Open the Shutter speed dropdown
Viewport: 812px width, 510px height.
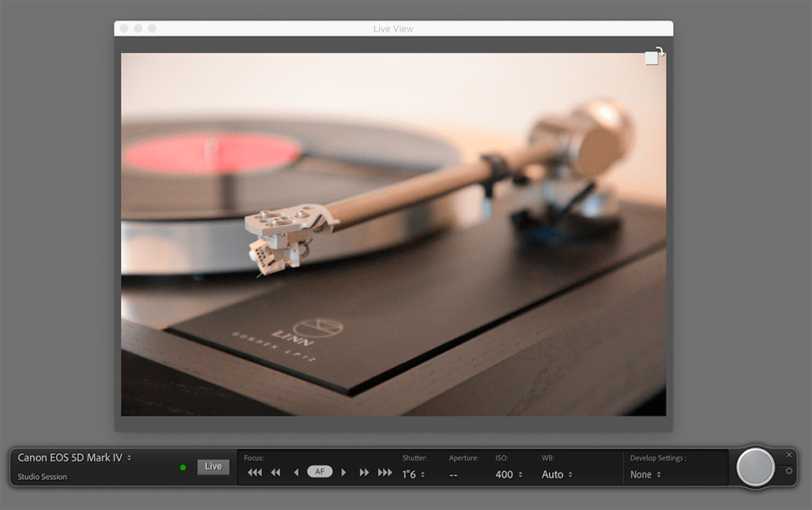[x=413, y=474]
